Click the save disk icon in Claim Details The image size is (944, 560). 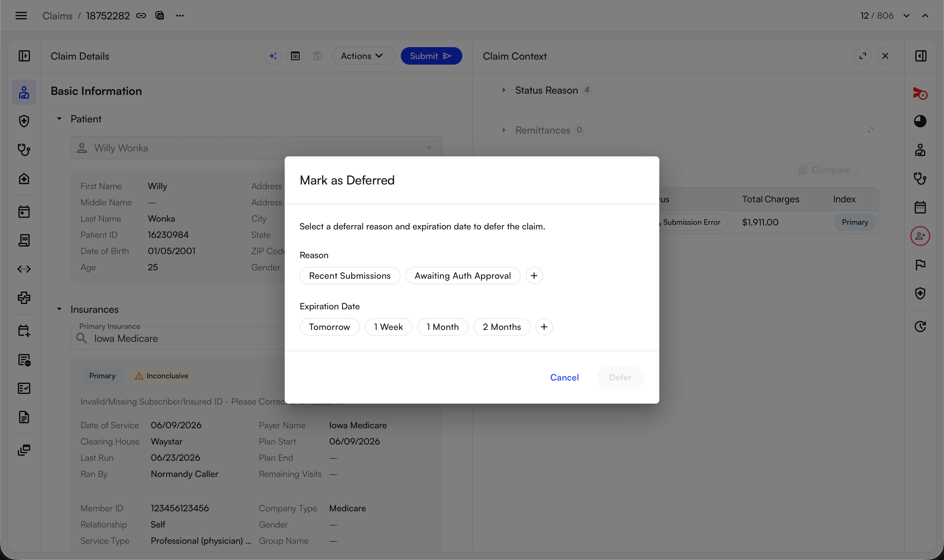coord(318,56)
